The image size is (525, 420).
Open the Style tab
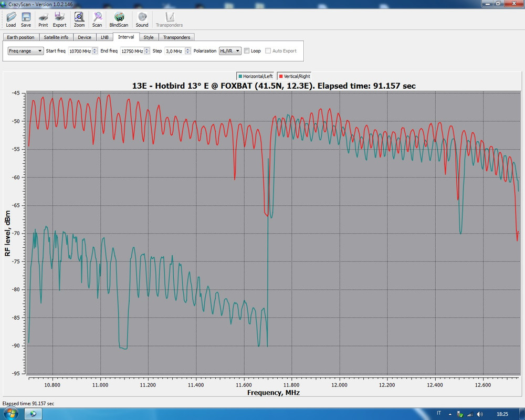(149, 37)
